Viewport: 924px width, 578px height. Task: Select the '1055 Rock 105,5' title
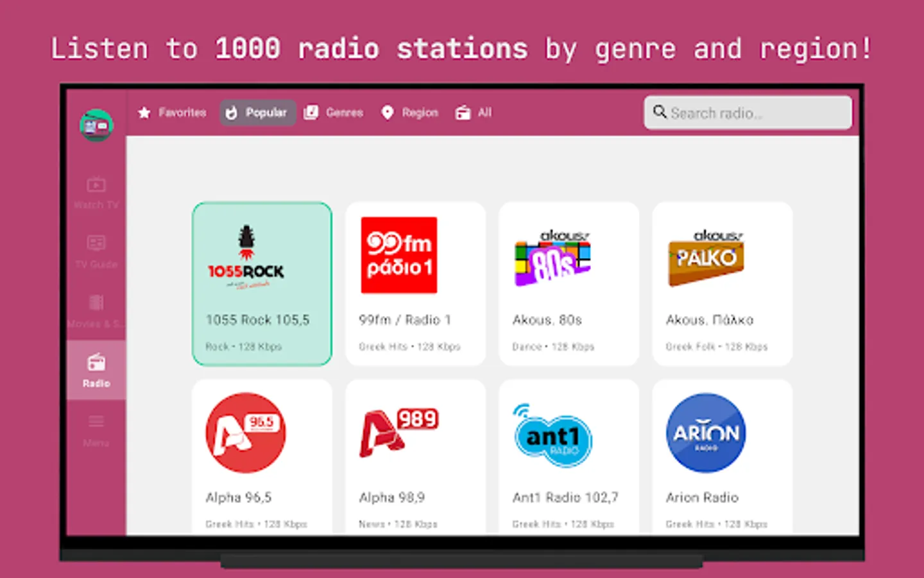[257, 320]
